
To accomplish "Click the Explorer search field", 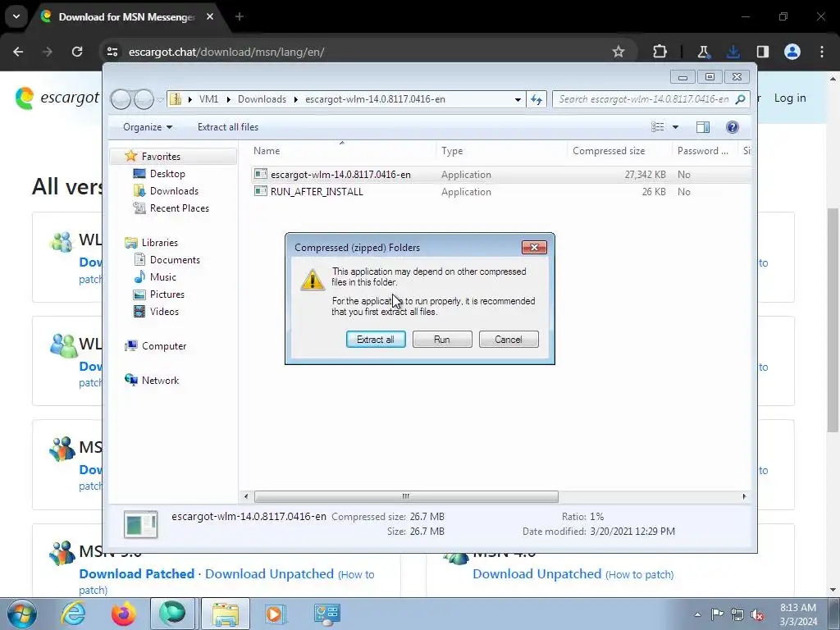I will pos(644,99).
